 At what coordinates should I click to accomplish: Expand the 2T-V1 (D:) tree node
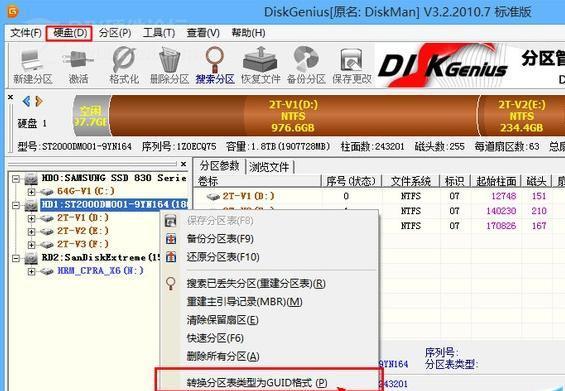pos(31,218)
